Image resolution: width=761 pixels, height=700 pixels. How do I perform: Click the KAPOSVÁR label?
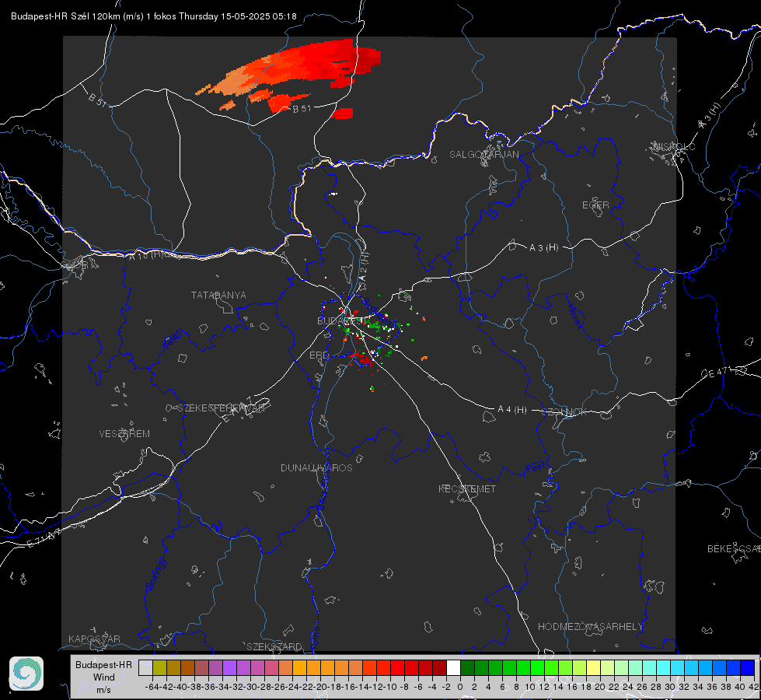click(94, 639)
